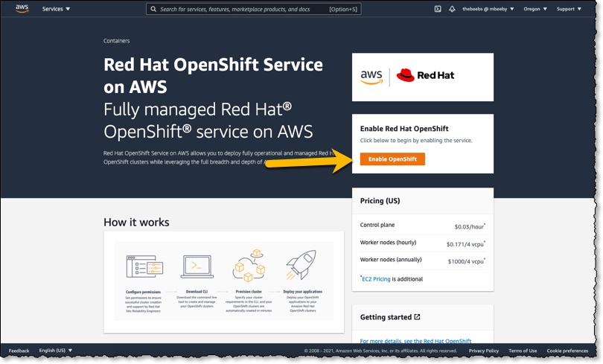Click the Configure permissions diagram icon
This screenshot has width=603, height=364.
[x=144, y=266]
